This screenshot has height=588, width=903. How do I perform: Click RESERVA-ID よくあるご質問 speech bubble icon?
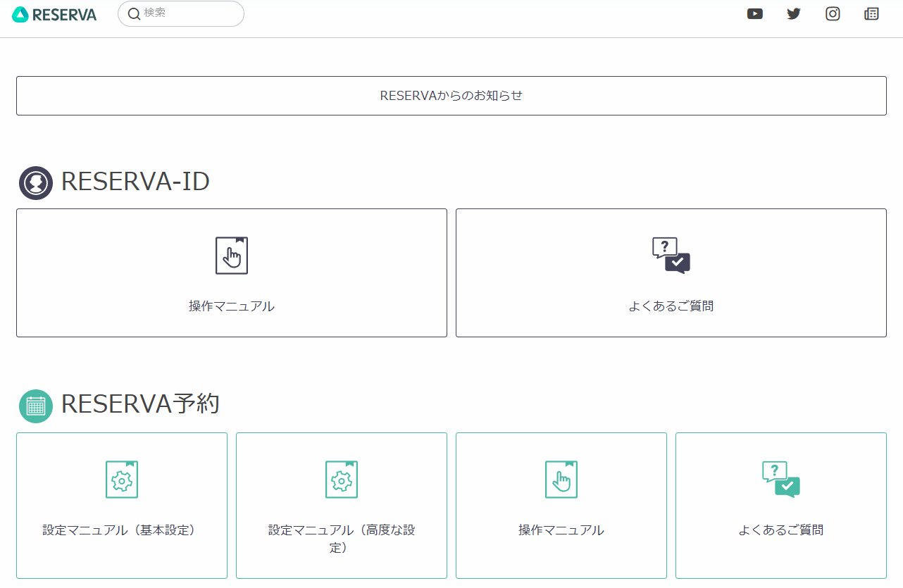pos(671,256)
